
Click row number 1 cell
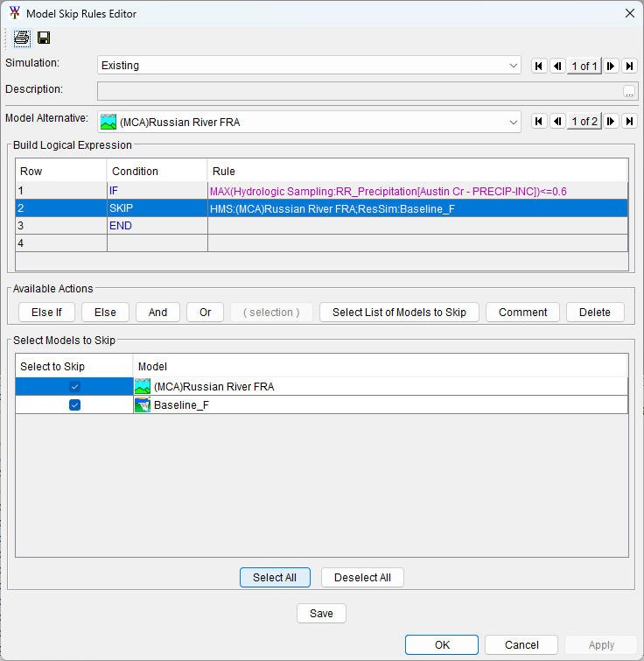(61, 191)
